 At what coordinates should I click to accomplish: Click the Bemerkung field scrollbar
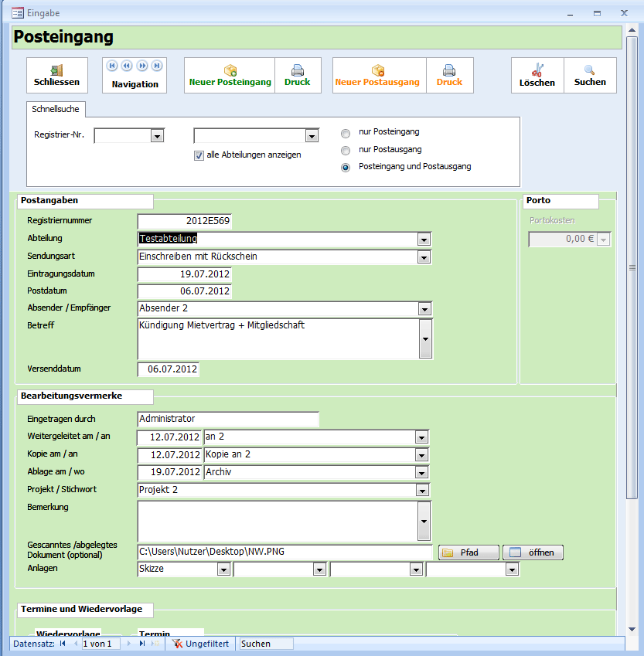pyautogui.click(x=424, y=522)
